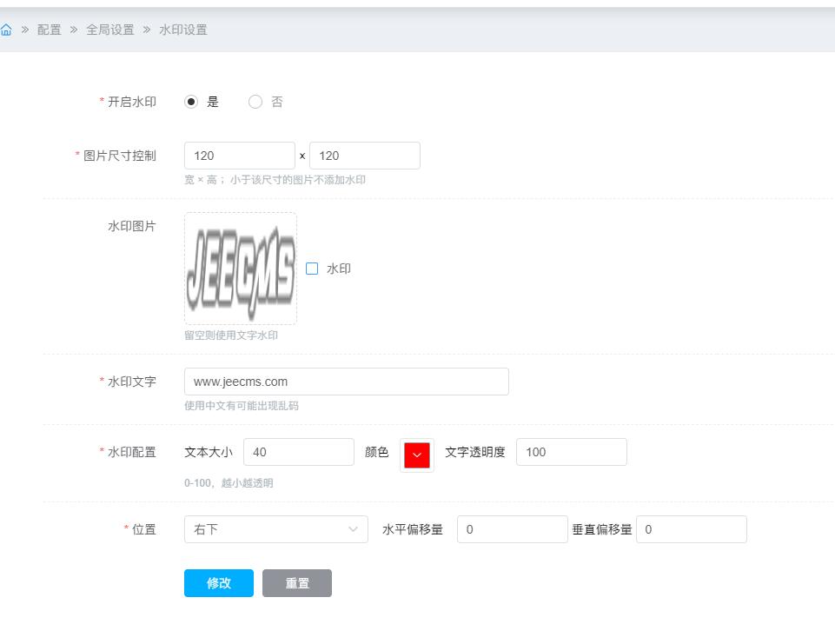The width and height of the screenshot is (835, 644).
Task: Open the red color picker swatch
Action: [x=417, y=455]
